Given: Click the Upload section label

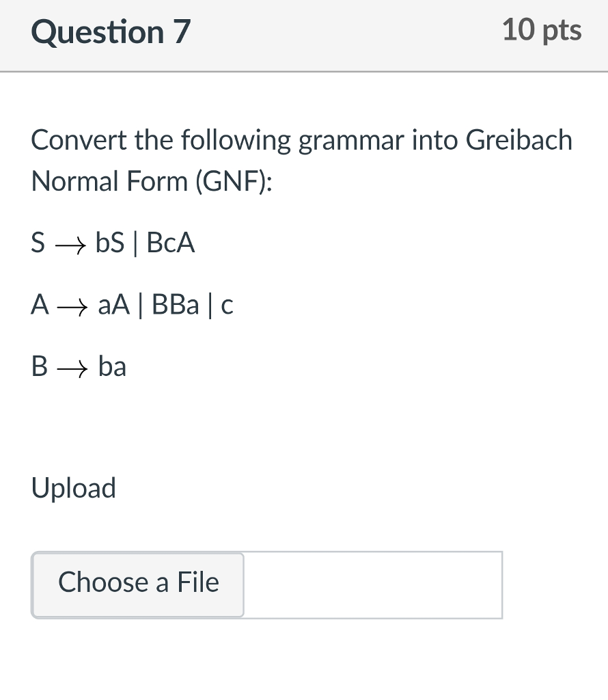Looking at the screenshot, I should pos(73,488).
